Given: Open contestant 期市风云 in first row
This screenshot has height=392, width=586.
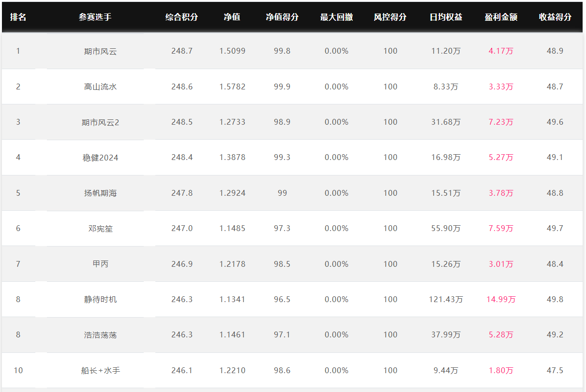Looking at the screenshot, I should 100,51.
